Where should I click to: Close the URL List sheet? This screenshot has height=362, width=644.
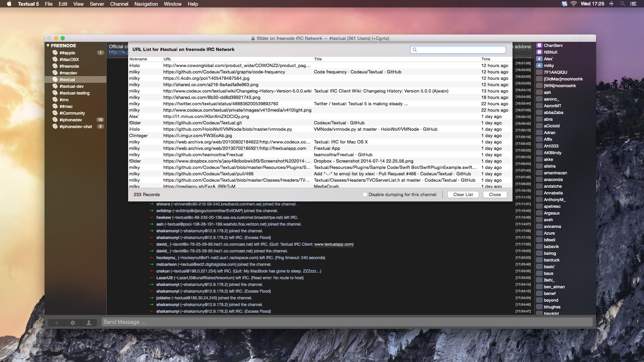click(x=495, y=194)
